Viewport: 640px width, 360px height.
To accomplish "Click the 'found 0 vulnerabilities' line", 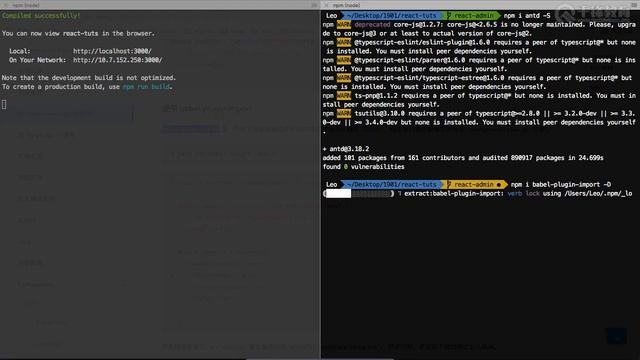I will [363, 167].
